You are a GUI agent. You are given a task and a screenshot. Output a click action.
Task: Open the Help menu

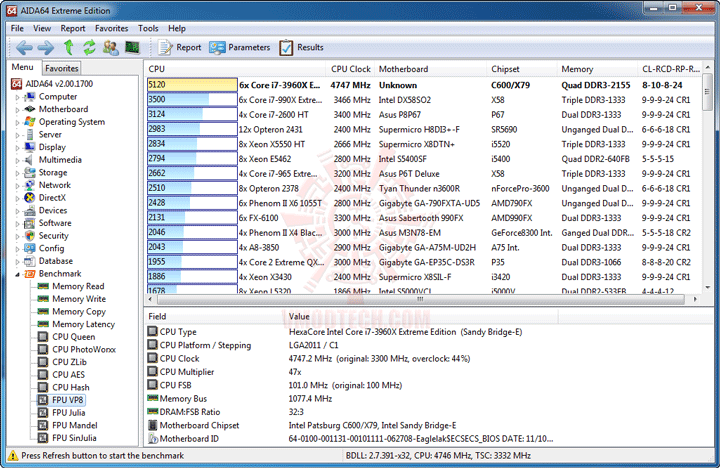pos(177,28)
